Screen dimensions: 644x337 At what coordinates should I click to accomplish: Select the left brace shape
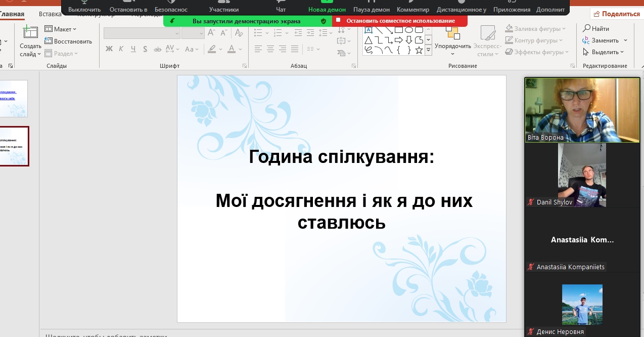click(399, 50)
